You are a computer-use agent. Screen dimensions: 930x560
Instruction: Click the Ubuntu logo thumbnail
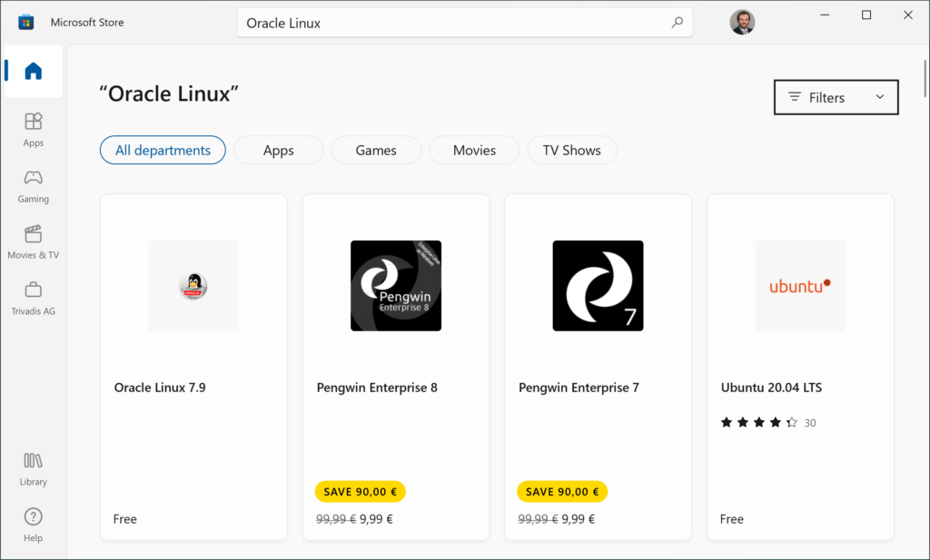(800, 286)
